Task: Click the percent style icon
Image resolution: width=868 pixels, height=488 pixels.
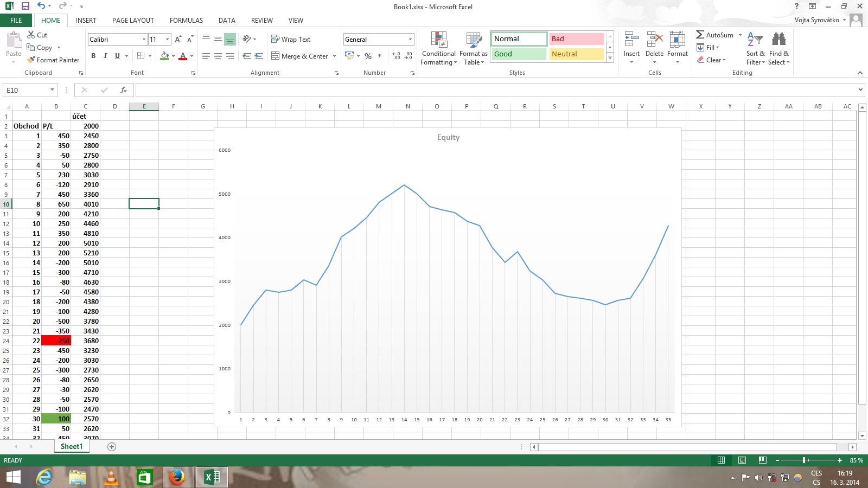Action: click(368, 56)
